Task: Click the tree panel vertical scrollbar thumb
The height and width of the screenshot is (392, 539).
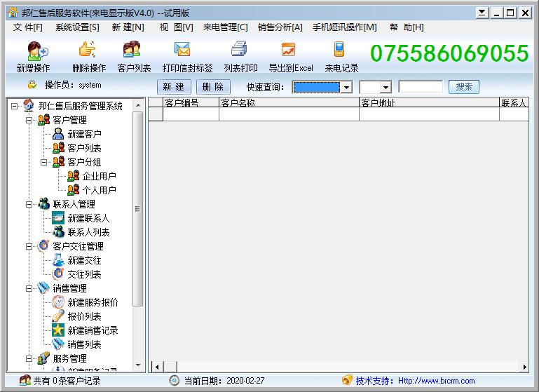Action: (138, 209)
